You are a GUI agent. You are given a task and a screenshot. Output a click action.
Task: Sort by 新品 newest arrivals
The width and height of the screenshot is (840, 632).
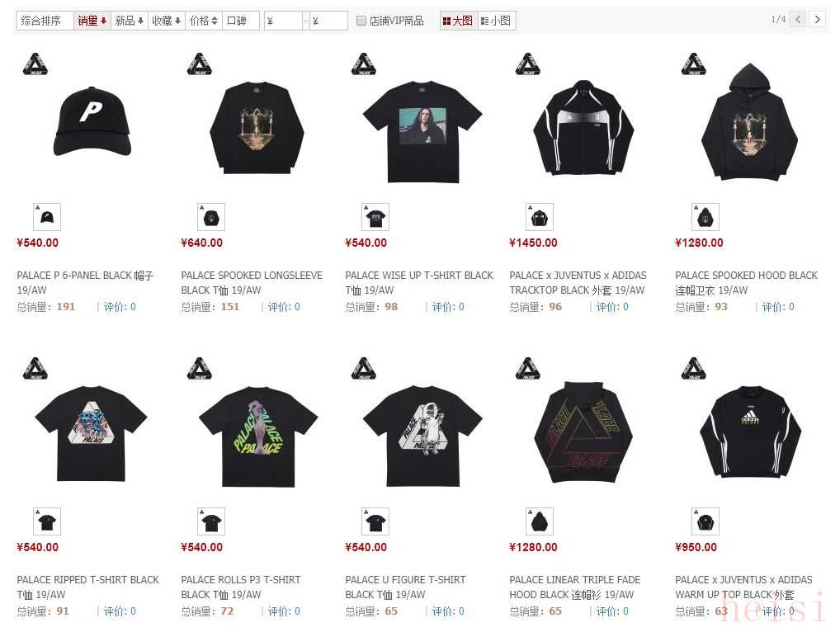tap(129, 21)
